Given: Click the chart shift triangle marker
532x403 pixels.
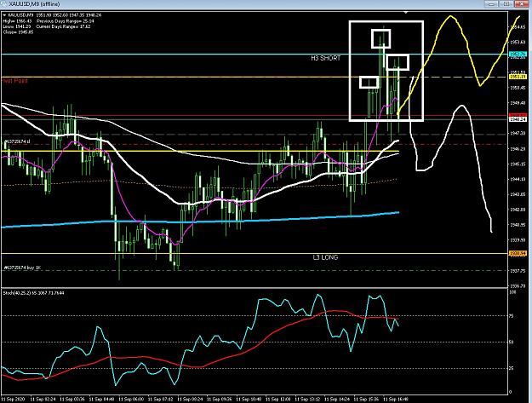Looking at the screenshot, I should point(406,12).
